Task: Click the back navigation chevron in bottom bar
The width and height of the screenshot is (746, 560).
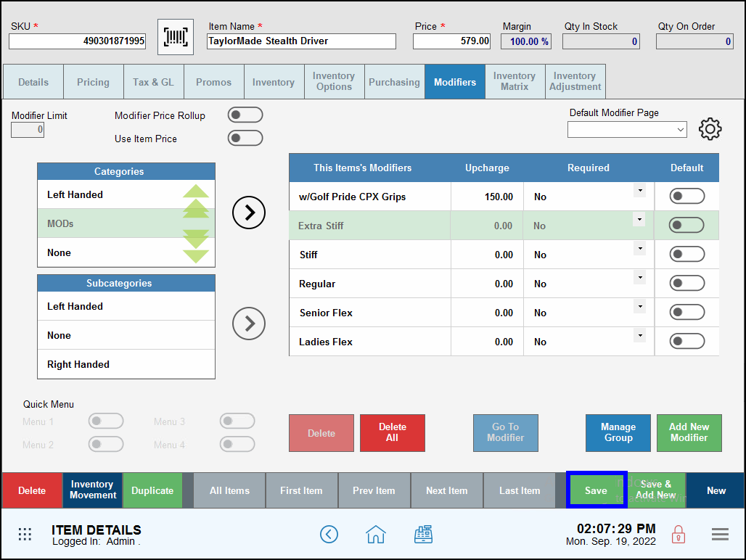Action: pos(329,534)
